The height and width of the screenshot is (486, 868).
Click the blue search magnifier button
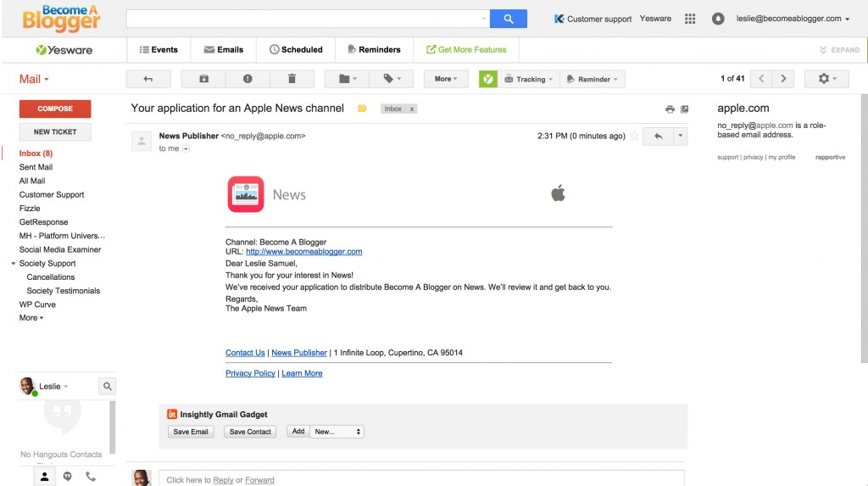[x=509, y=19]
